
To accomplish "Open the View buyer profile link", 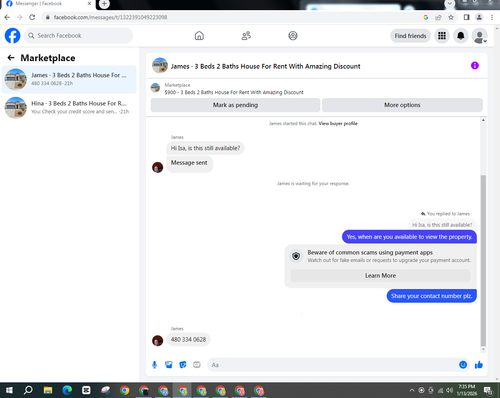I will (x=338, y=123).
